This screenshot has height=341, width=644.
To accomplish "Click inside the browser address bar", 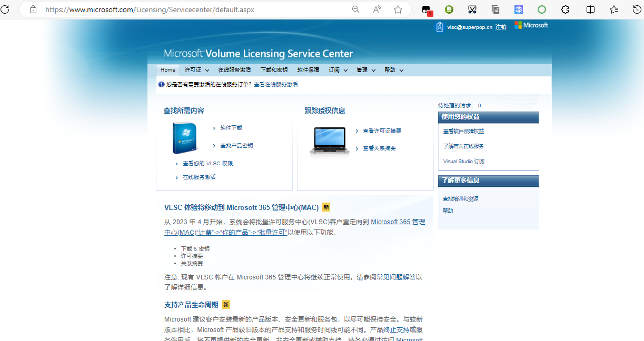I will coord(158,9).
